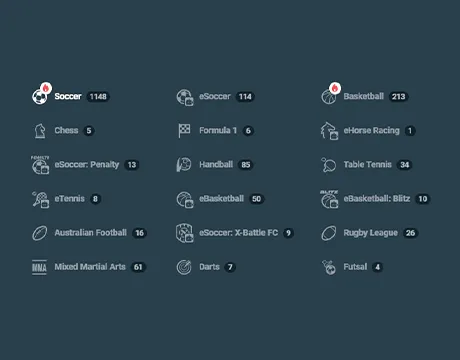
Task: Click the 13 count badge next to eSoccer: Penalty
Action: (x=132, y=165)
